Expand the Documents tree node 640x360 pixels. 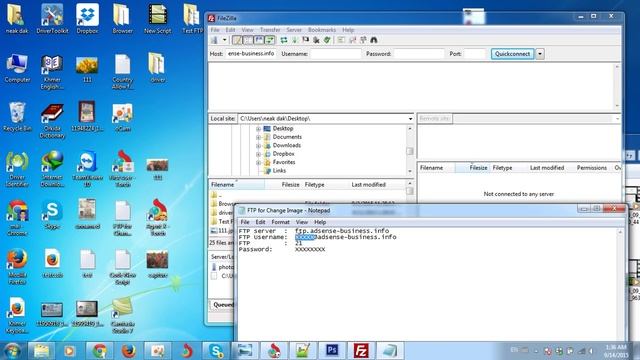(x=258, y=137)
